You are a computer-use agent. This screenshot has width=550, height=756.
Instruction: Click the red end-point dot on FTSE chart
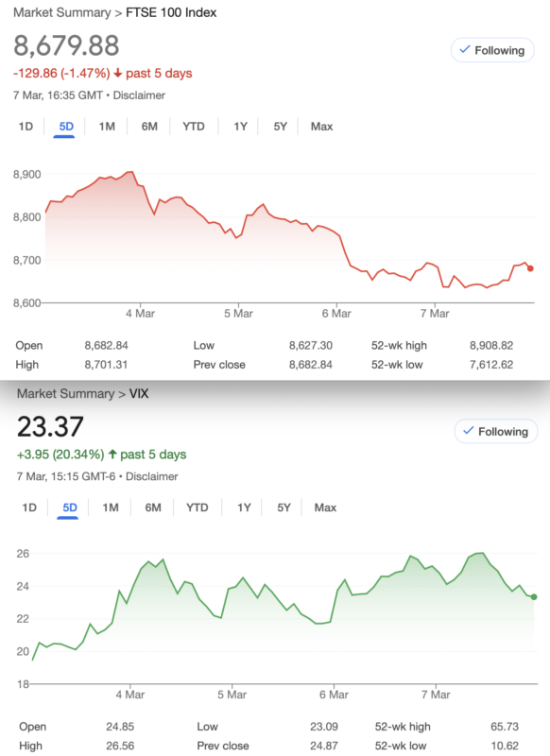(x=530, y=268)
